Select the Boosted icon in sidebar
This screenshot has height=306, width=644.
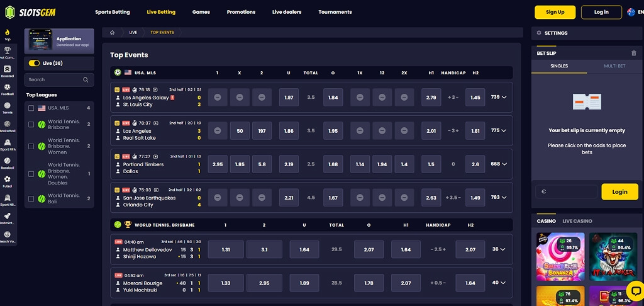pos(8,69)
